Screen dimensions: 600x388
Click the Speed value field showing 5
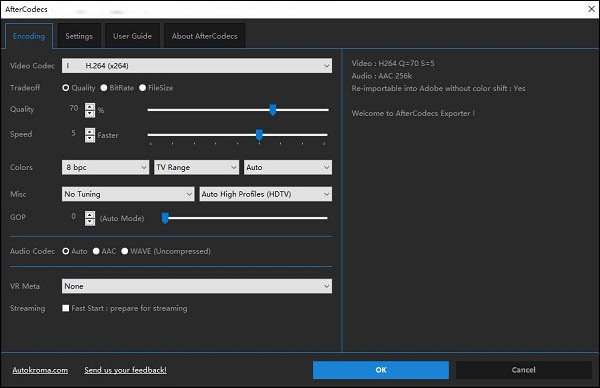pyautogui.click(x=73, y=134)
